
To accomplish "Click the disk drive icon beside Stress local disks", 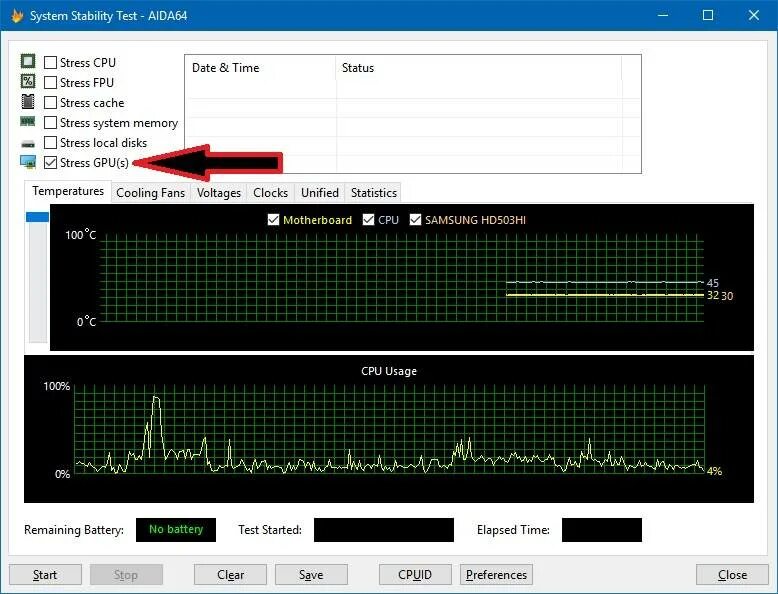I will click(x=28, y=144).
